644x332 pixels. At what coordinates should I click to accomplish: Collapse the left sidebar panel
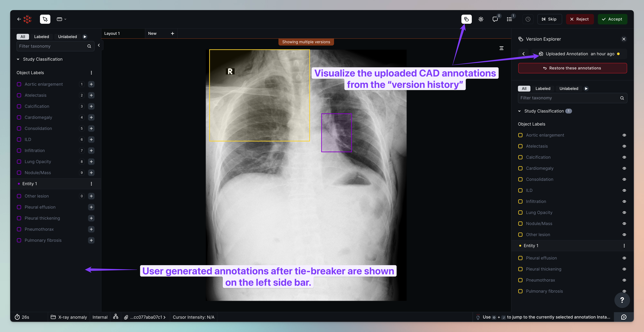[99, 45]
